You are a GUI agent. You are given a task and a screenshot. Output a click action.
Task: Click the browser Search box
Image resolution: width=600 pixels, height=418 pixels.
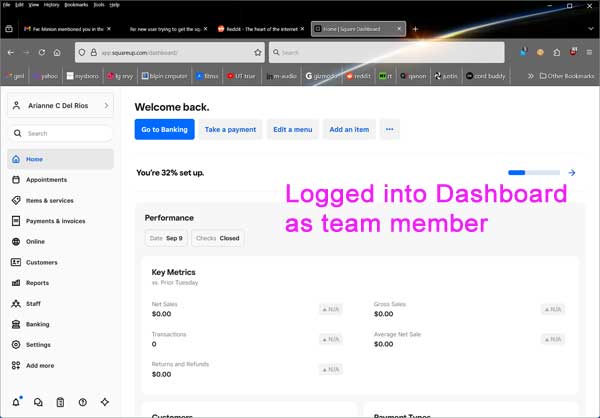[386, 52]
